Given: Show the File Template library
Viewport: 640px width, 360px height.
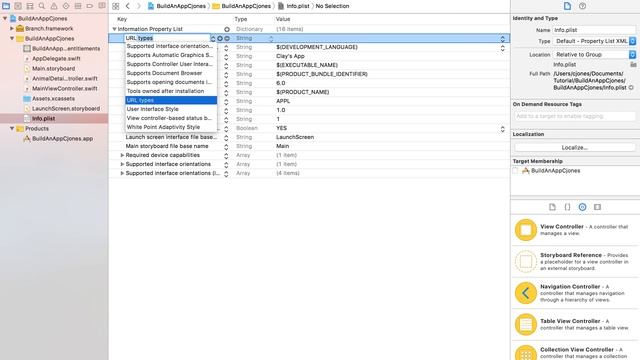Looking at the screenshot, I should click(x=552, y=207).
